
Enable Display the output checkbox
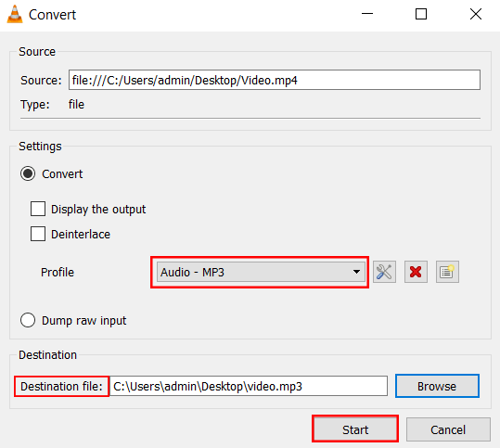click(x=38, y=209)
